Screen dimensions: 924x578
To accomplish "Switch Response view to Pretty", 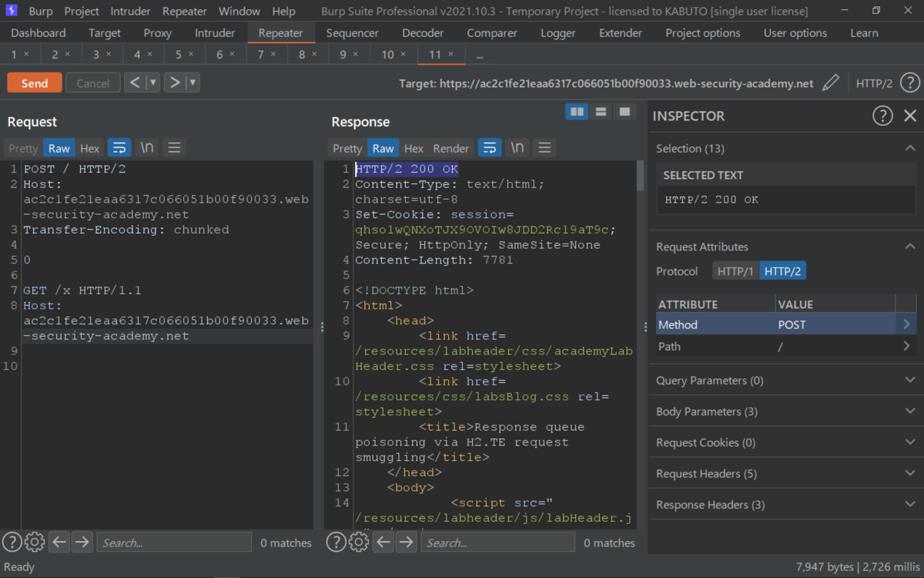I will pyautogui.click(x=347, y=149).
